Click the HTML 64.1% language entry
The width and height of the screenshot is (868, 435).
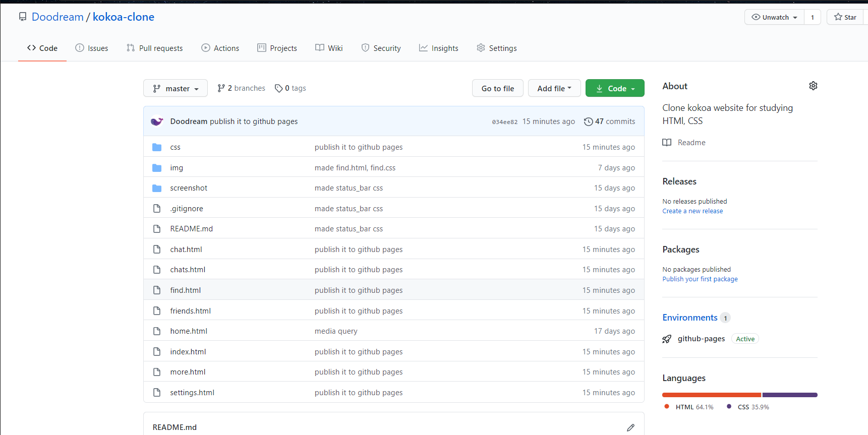pyautogui.click(x=689, y=407)
